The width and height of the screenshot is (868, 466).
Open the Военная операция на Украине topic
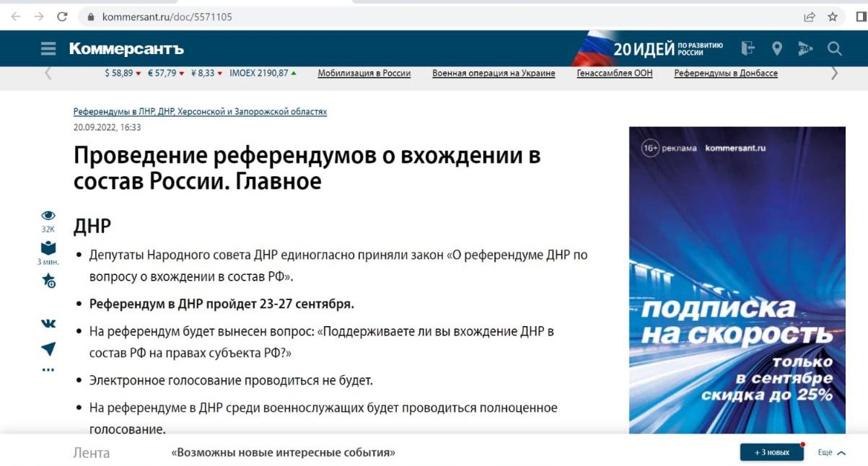point(494,73)
